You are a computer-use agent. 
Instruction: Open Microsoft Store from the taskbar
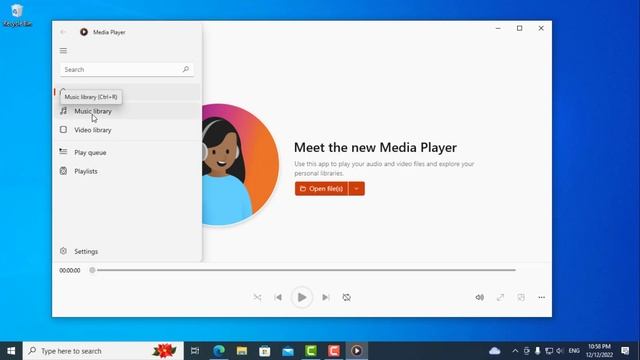click(264, 351)
